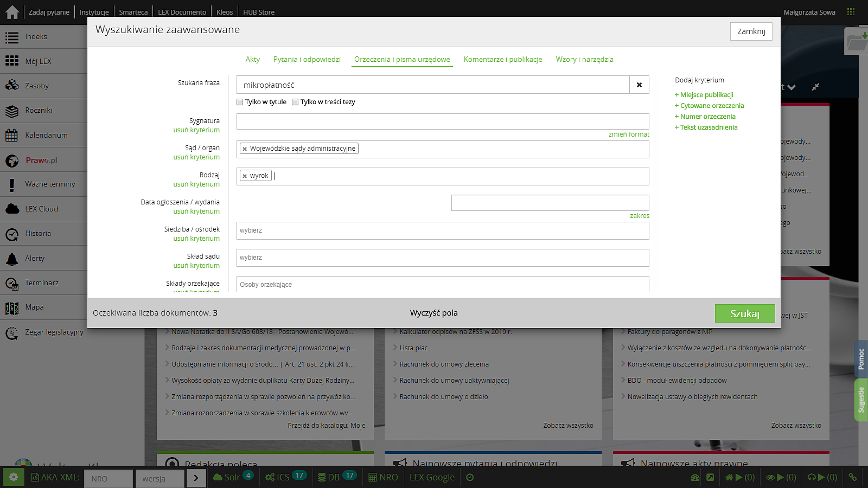Remove the 'wyrok' tag from Rodzaj

tap(245, 176)
